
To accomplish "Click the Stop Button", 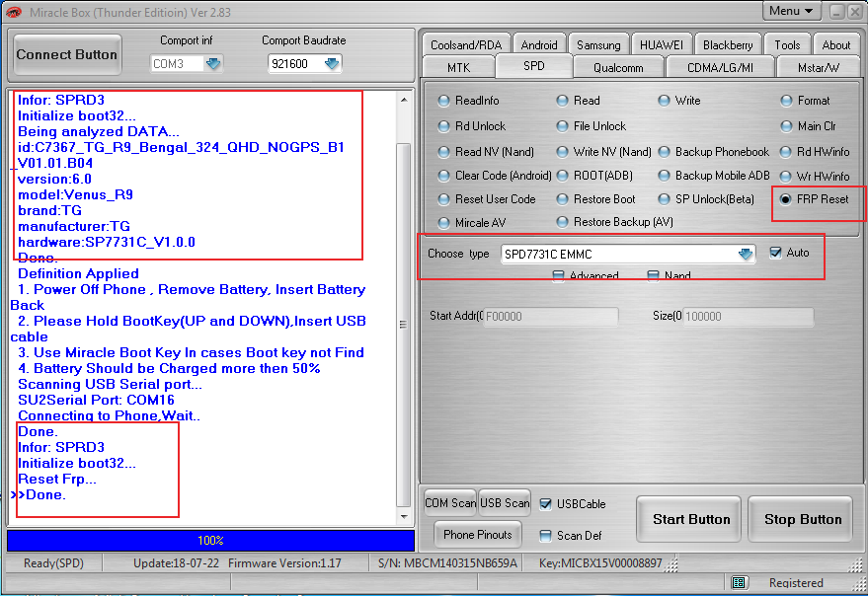I will click(x=802, y=519).
